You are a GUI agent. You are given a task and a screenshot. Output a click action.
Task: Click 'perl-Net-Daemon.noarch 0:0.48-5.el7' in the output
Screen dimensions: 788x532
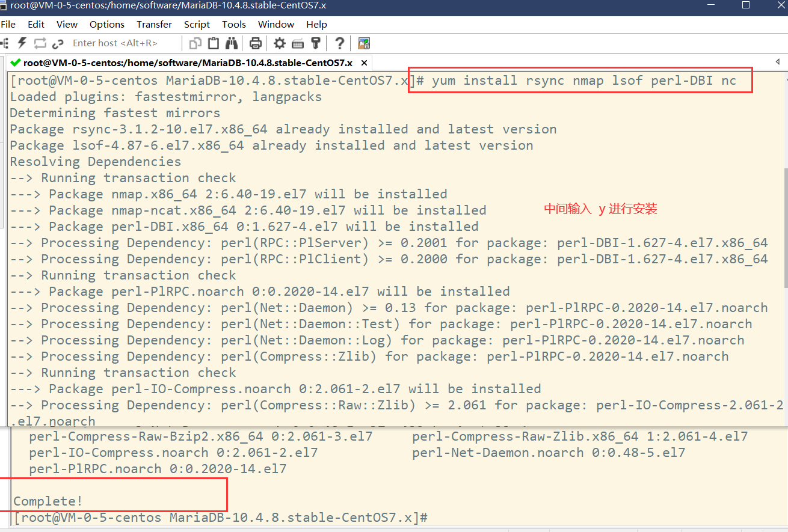point(549,453)
